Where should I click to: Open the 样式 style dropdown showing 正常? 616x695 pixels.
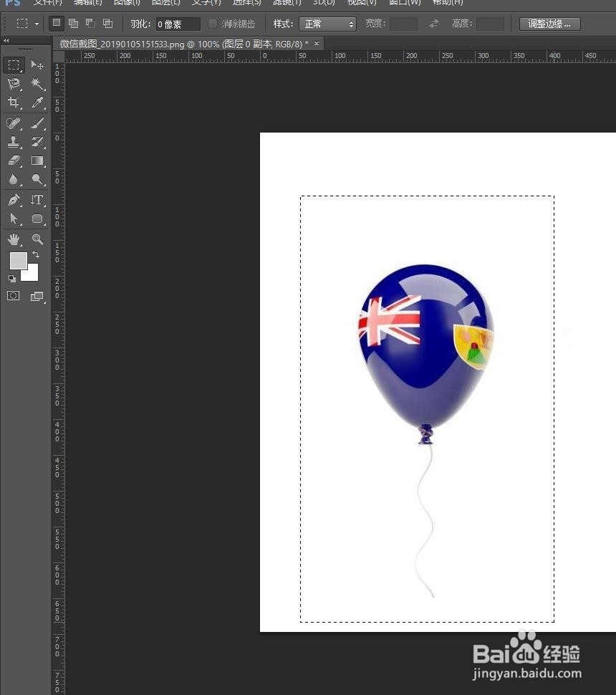327,24
